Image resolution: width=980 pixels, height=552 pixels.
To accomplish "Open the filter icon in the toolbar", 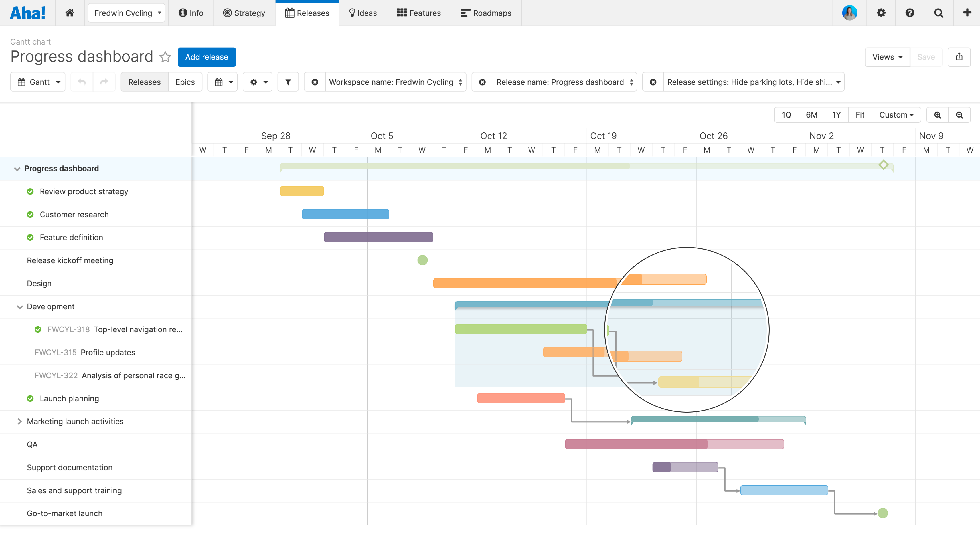I will [x=288, y=82].
